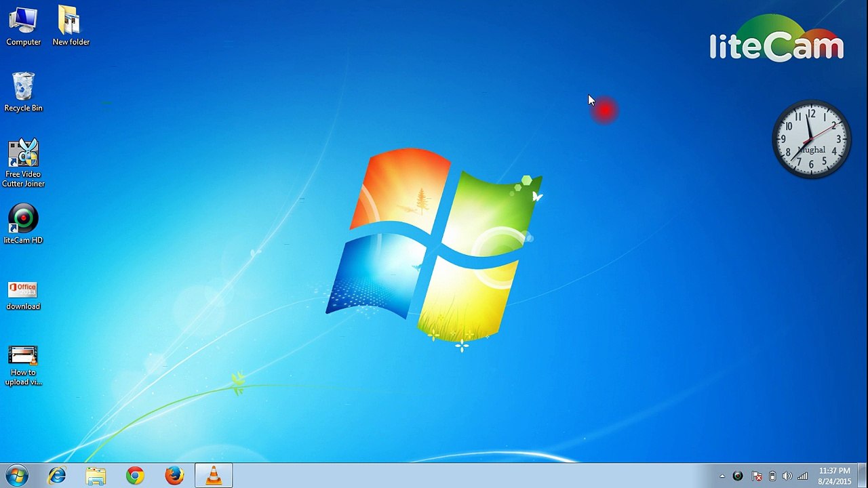Click the liteCam tray icon
The width and height of the screenshot is (868, 488).
pyautogui.click(x=738, y=476)
